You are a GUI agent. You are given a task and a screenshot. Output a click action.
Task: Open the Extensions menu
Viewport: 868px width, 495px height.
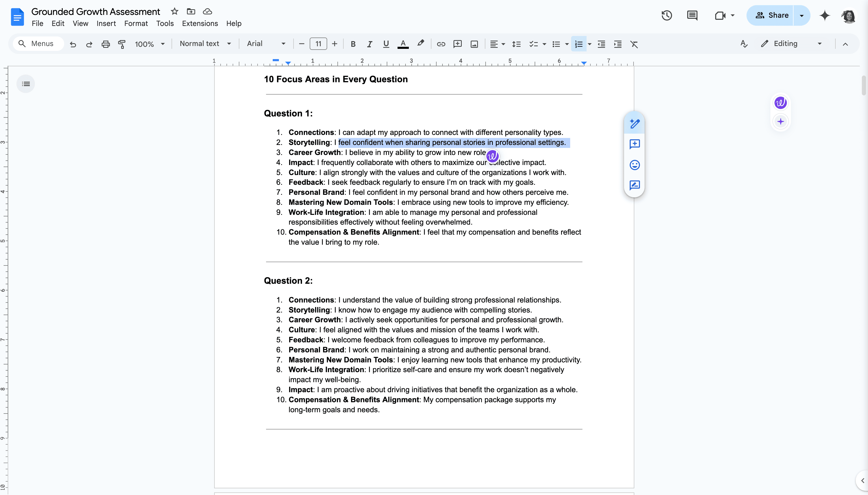pos(200,23)
